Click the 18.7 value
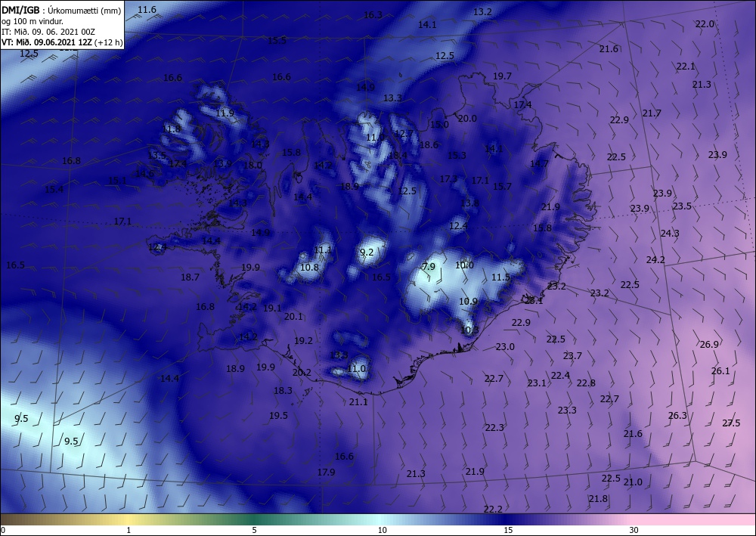The width and height of the screenshot is (756, 536). pos(190,277)
